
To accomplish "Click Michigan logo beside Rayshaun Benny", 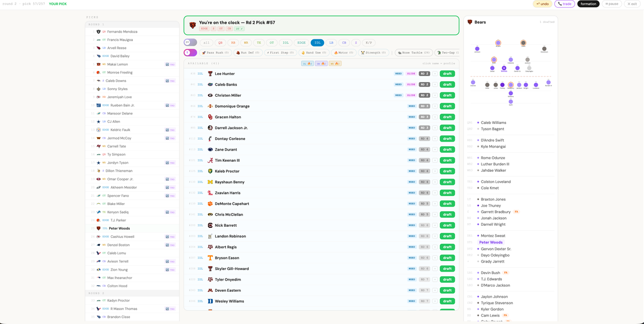I will [210, 182].
